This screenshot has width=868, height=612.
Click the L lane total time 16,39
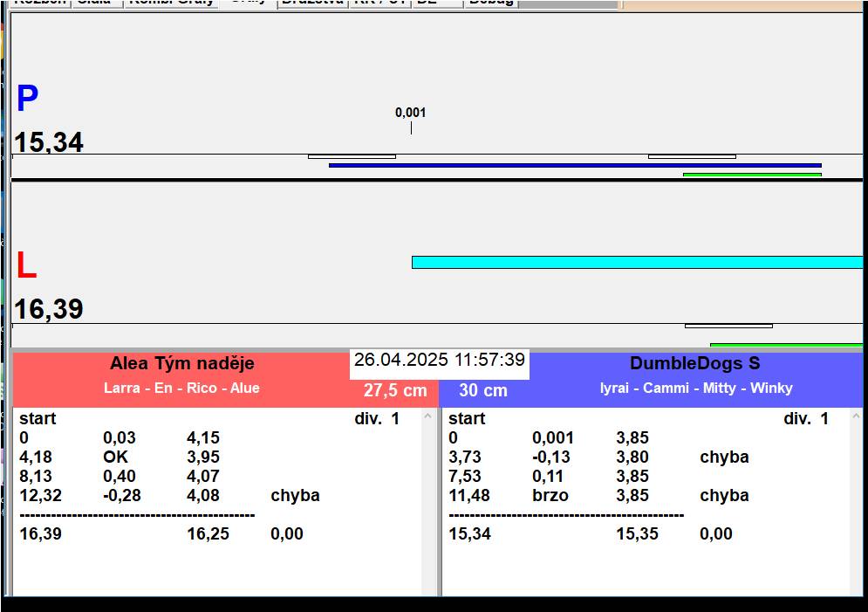(49, 309)
